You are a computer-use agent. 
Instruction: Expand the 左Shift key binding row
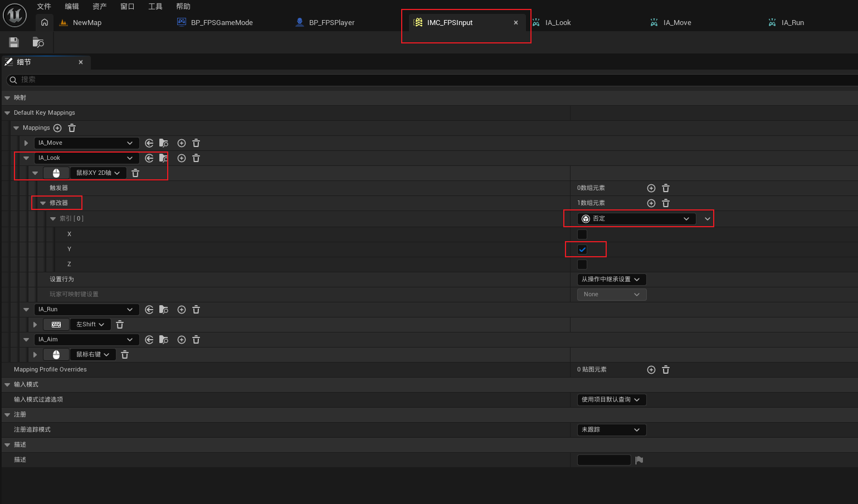point(35,325)
